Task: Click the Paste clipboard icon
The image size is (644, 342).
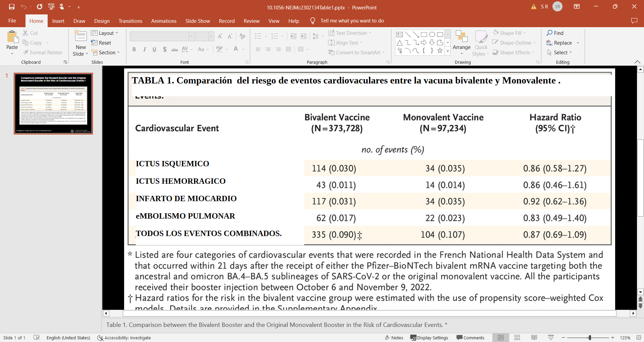Action: pos(12,38)
